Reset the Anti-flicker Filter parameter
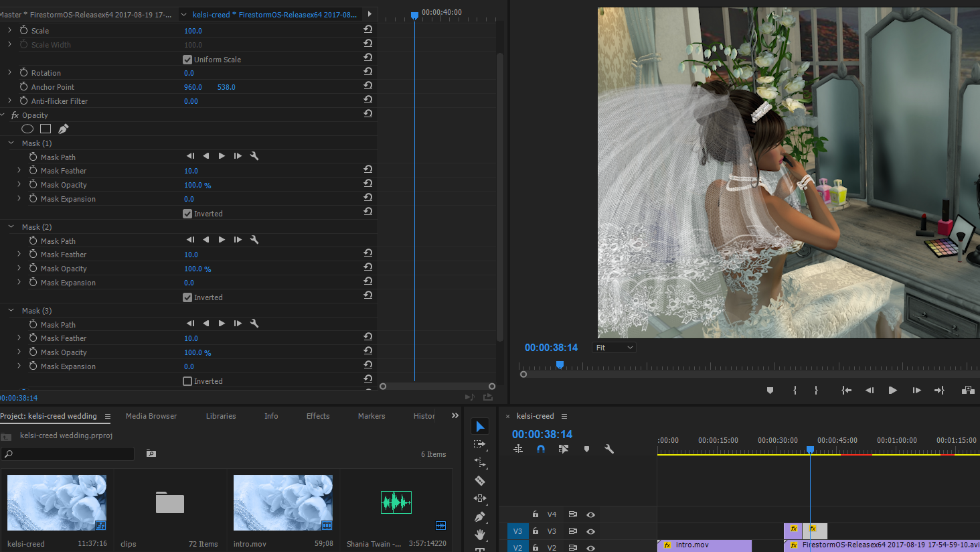The height and width of the screenshot is (552, 980). (368, 100)
